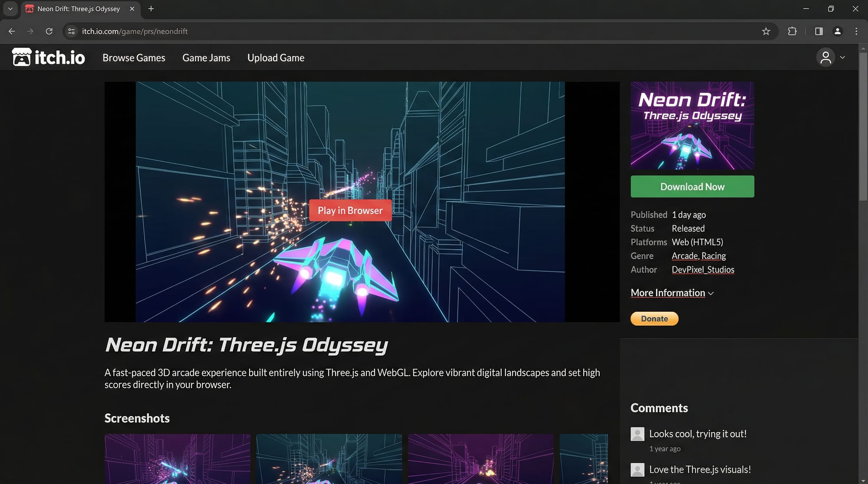Viewport: 868px width, 484px height.
Task: Open the browser extensions puzzle icon
Action: (792, 31)
